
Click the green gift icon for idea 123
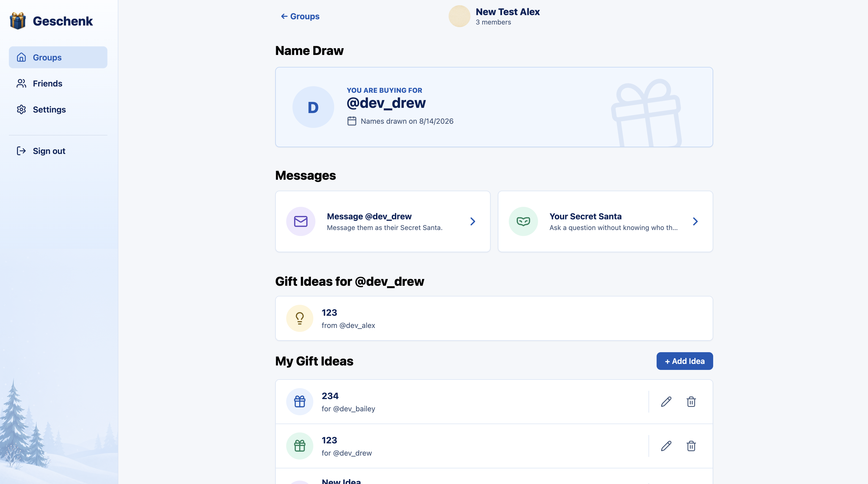(299, 446)
